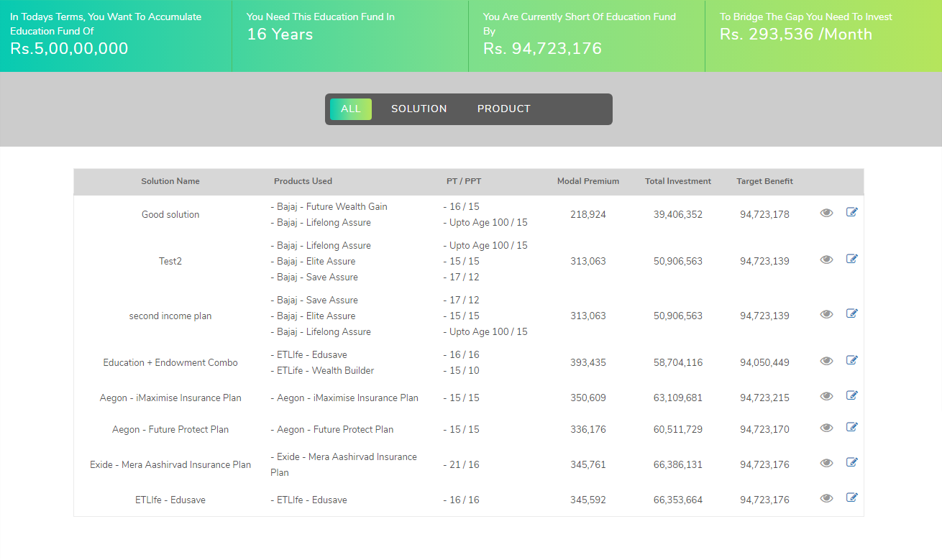Click the Target Benefit column header

[764, 181]
